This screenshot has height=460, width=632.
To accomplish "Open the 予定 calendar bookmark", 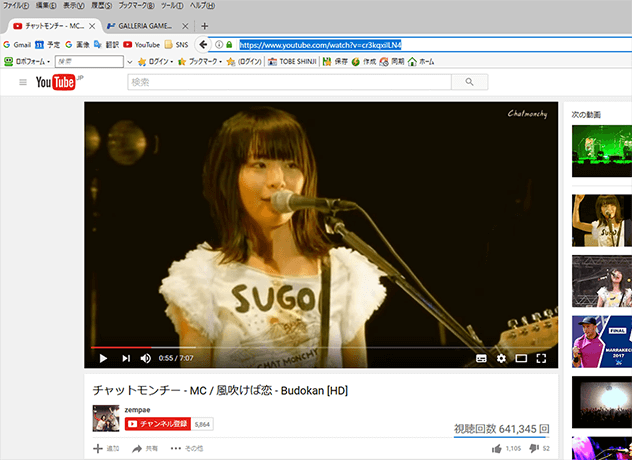I will pyautogui.click(x=48, y=45).
